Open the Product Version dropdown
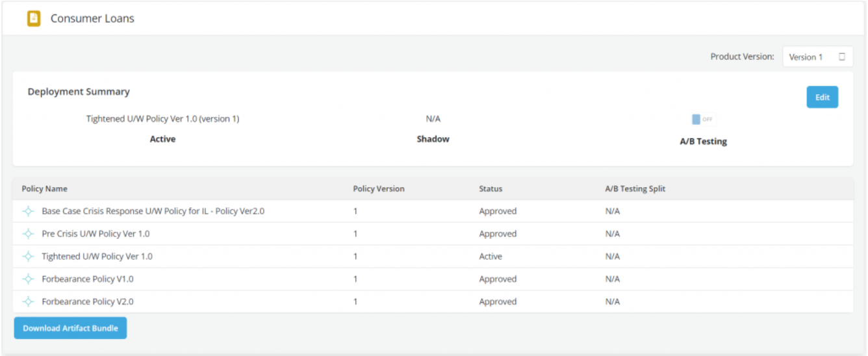 click(817, 57)
